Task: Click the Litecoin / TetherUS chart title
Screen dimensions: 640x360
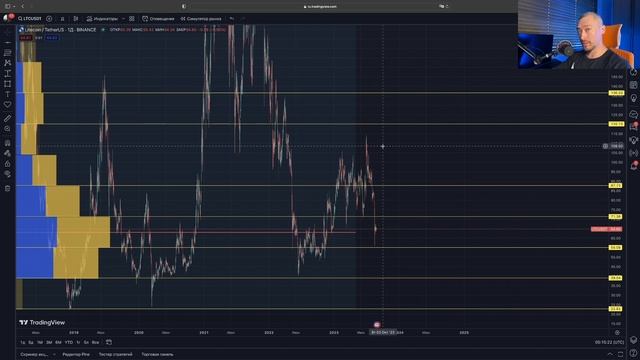Action: click(x=61, y=30)
